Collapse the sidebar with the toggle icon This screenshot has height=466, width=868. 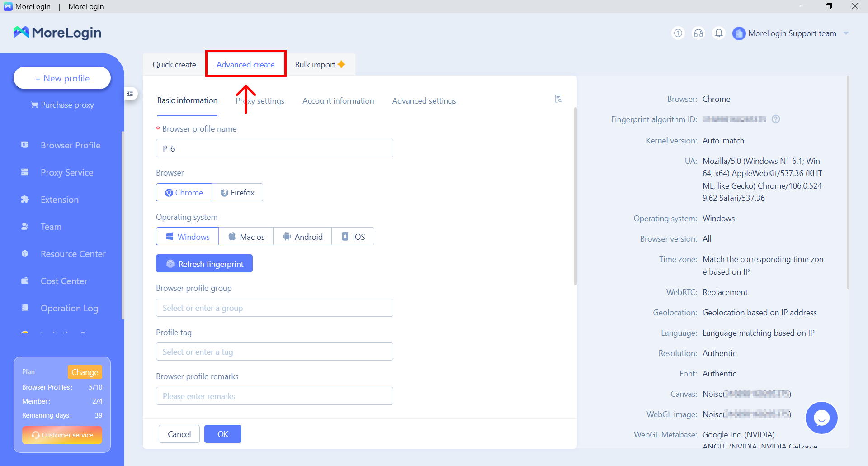click(x=130, y=94)
